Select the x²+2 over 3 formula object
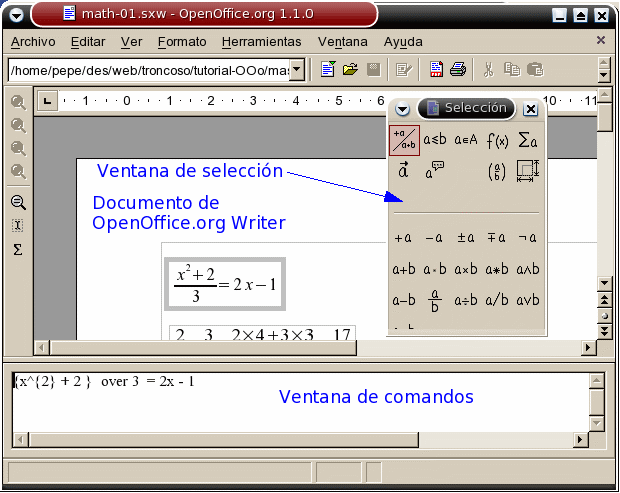 [225, 284]
